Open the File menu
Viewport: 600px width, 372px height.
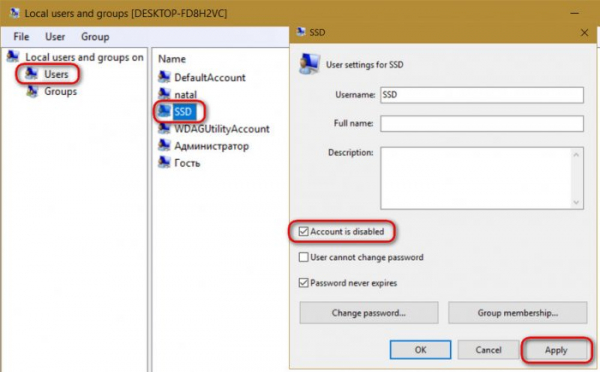[21, 37]
